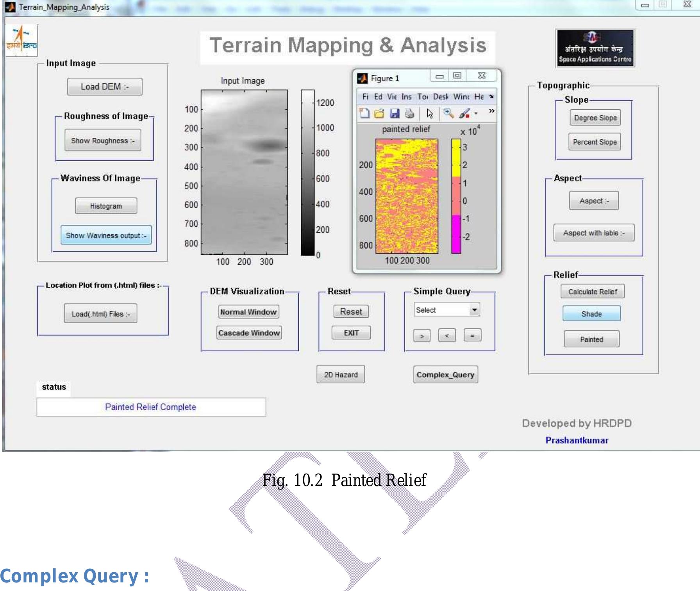
Task: Open File menu in Figure 1
Action: pos(365,96)
